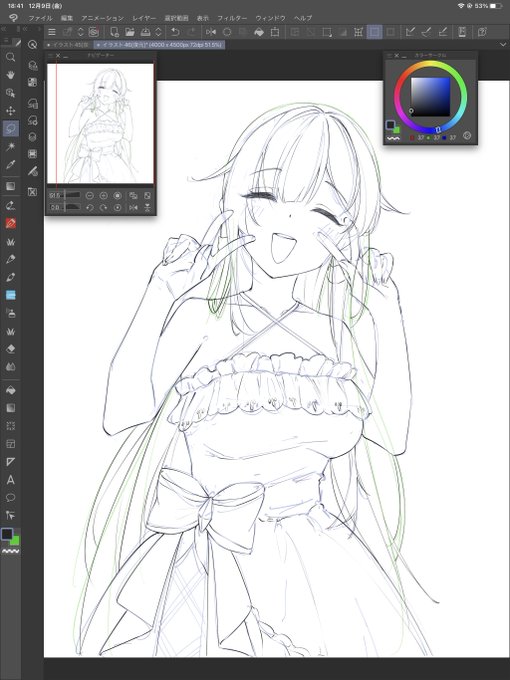
Task: Select the Eyedropper tool
Action: tap(11, 164)
